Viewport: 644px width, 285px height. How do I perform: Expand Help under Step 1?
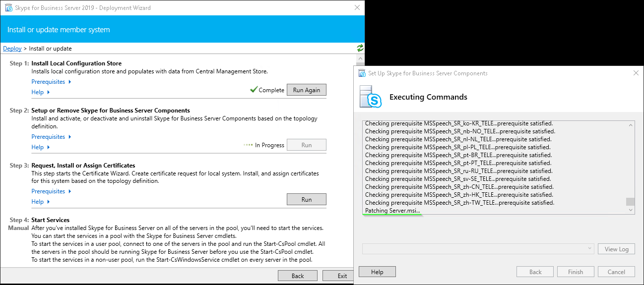click(41, 92)
